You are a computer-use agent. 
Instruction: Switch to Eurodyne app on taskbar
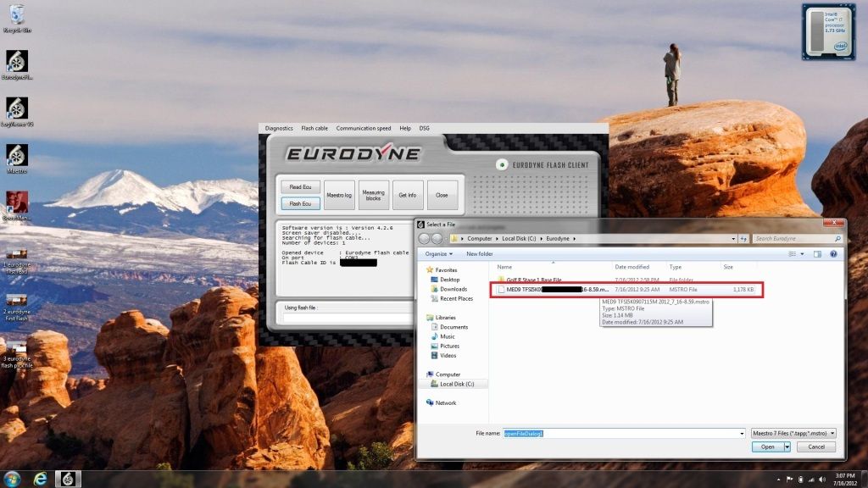(68, 480)
